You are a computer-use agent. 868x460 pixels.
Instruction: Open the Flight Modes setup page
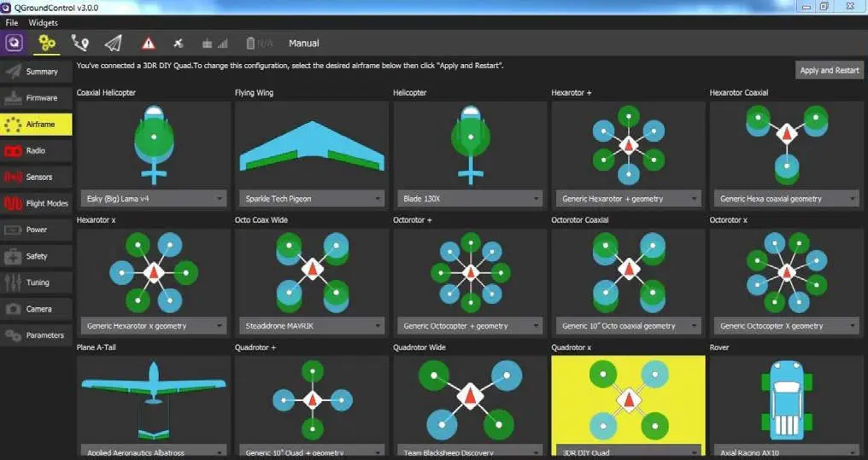pos(36,203)
